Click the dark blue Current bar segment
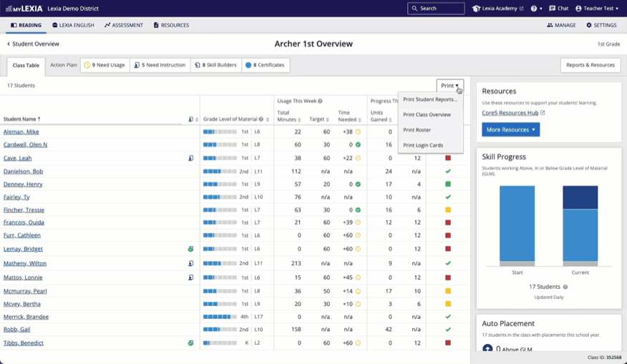Image resolution: width=627 pixels, height=364 pixels. click(x=580, y=197)
